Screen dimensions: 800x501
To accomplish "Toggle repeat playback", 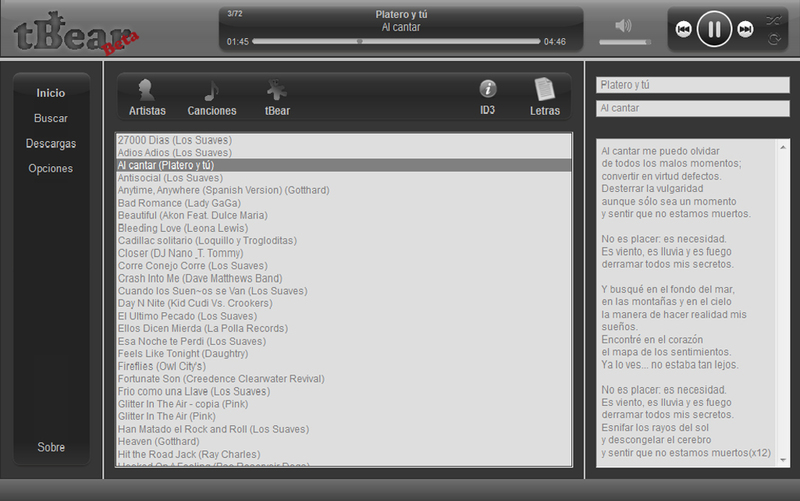I will (x=774, y=39).
